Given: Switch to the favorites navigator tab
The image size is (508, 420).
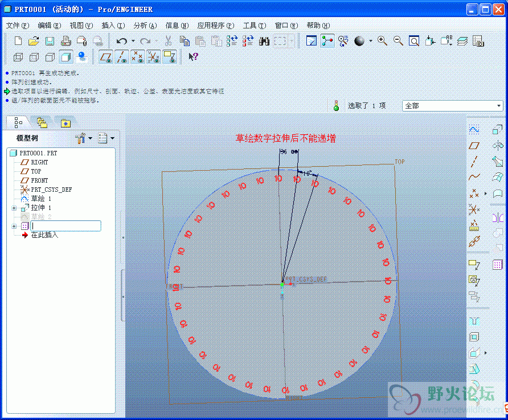Looking at the screenshot, I should (x=65, y=123).
